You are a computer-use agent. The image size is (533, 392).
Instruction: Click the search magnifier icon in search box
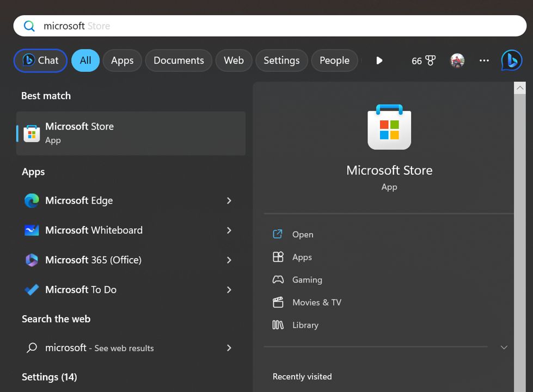pyautogui.click(x=29, y=26)
